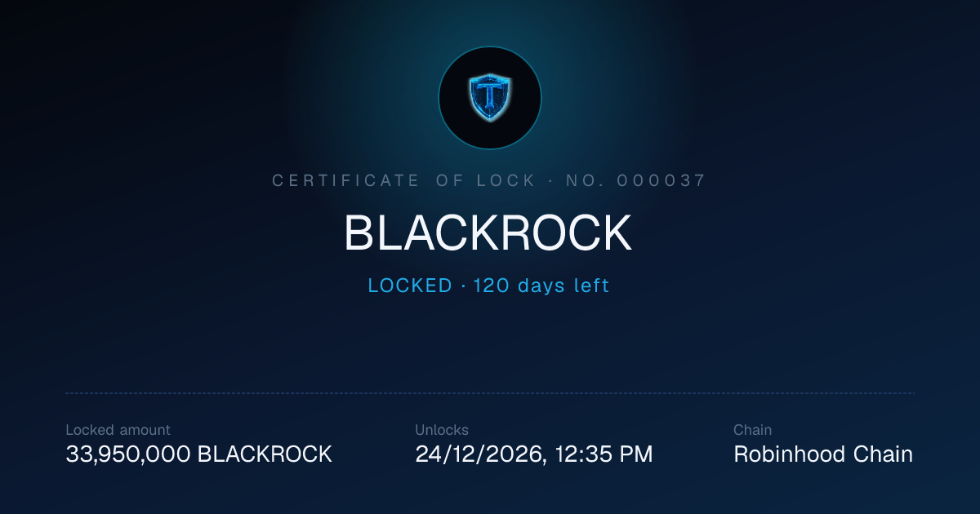Click the circular logo badge background
Viewport: 980px width, 514px height.
490,98
